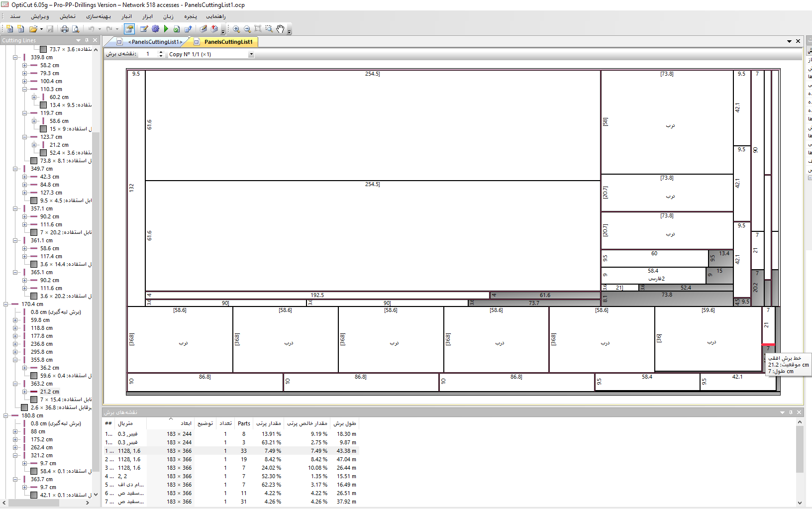
Task: Click the panel stack with red arrow icon
Action: [214, 29]
